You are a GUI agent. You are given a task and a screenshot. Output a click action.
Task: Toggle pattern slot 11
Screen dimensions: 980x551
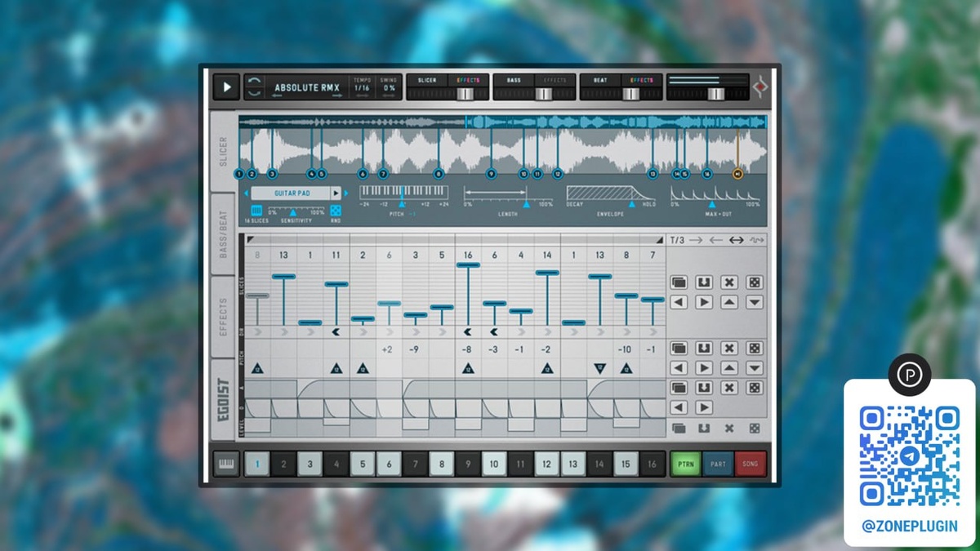pyautogui.click(x=519, y=464)
